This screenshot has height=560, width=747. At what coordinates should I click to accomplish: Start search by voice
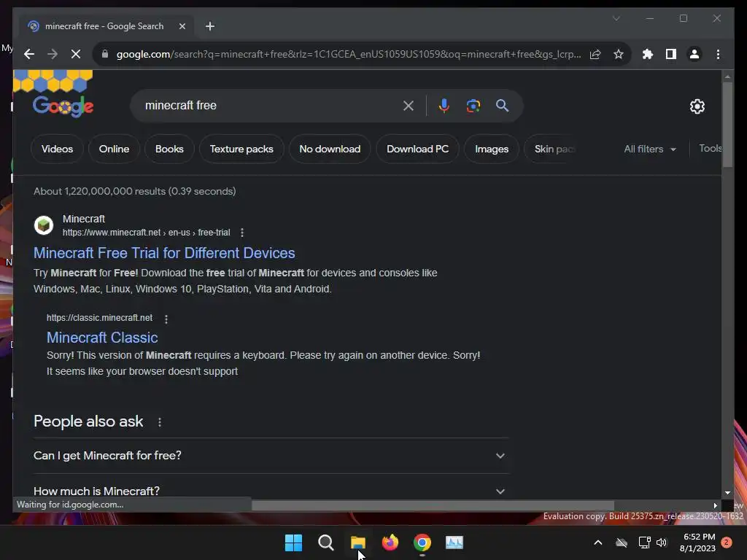(444, 106)
